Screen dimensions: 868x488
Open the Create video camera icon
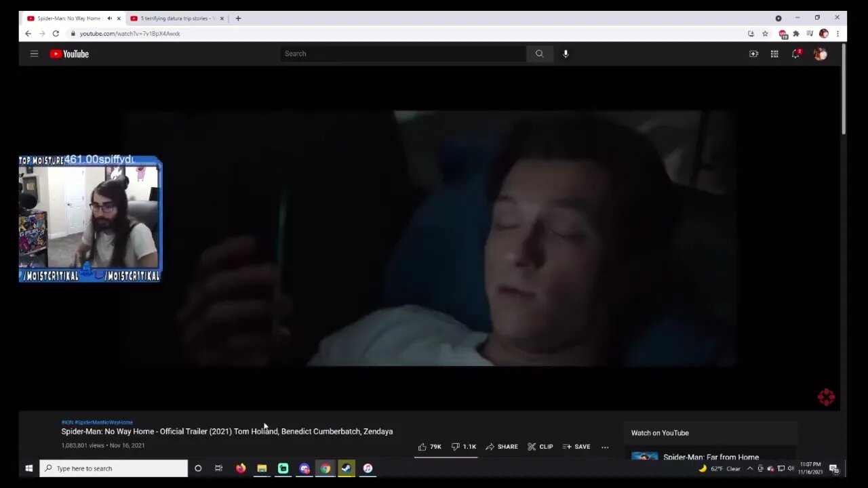753,54
